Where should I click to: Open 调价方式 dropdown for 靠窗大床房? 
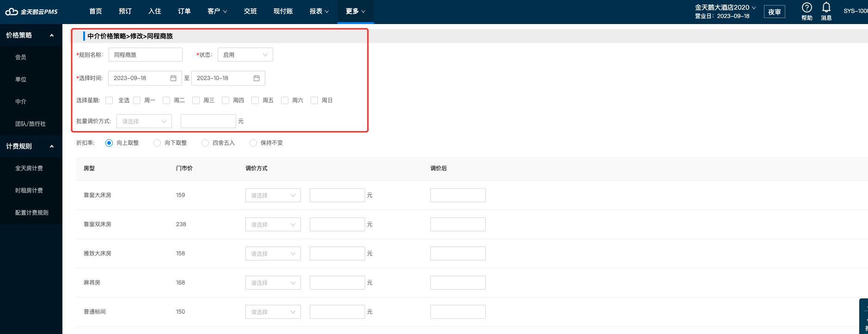pos(273,195)
